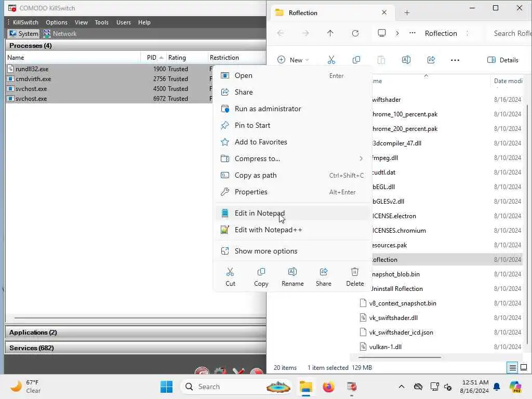
Task: Open the View menu in KillSwitch
Action: 81,22
